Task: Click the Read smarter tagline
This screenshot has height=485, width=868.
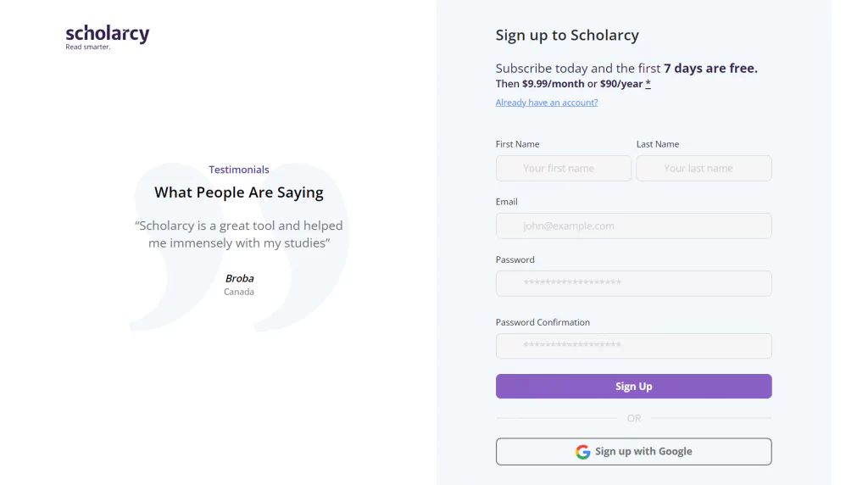Action: point(88,47)
